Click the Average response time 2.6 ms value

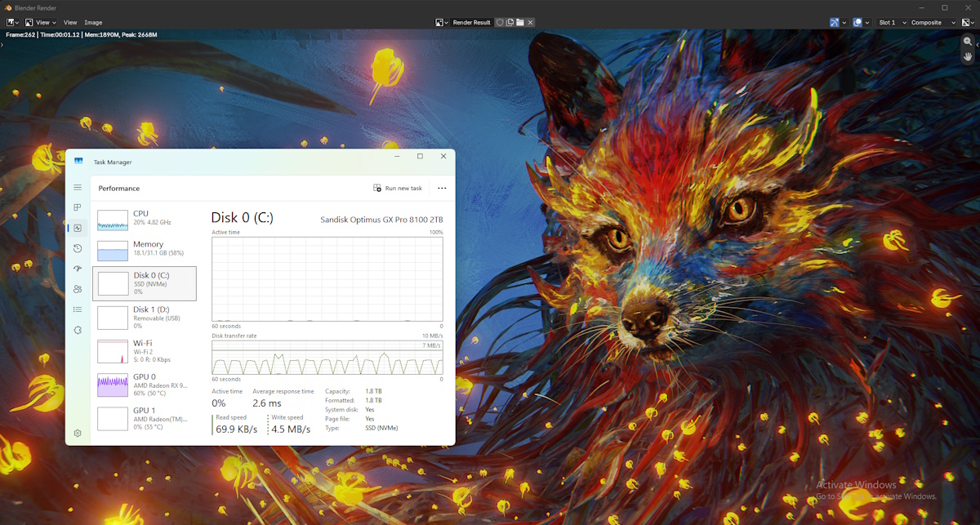click(x=267, y=403)
